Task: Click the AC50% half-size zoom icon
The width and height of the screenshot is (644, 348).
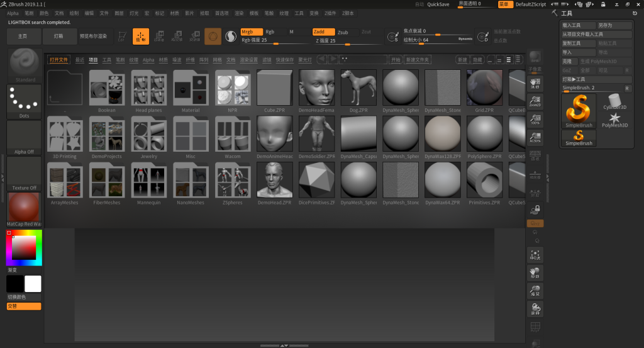Action: (535, 137)
